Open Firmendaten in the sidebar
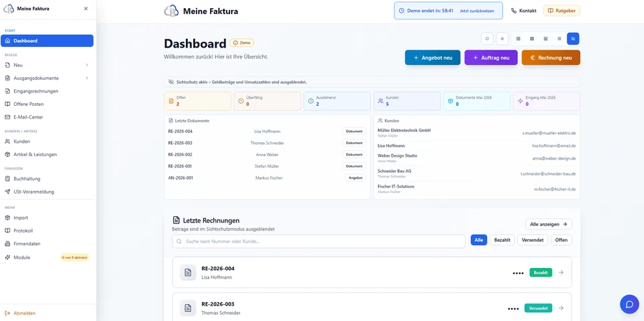This screenshot has width=644, height=321. point(47,243)
